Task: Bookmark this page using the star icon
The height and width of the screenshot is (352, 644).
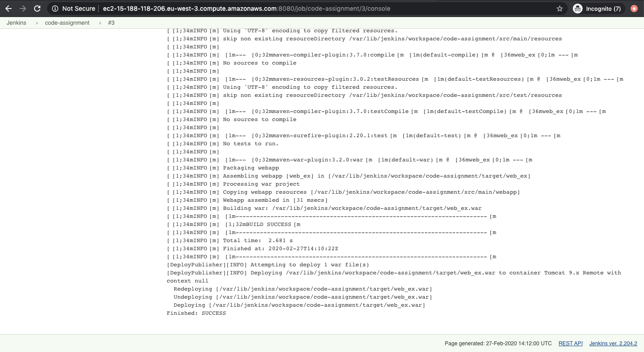Action: point(559,8)
